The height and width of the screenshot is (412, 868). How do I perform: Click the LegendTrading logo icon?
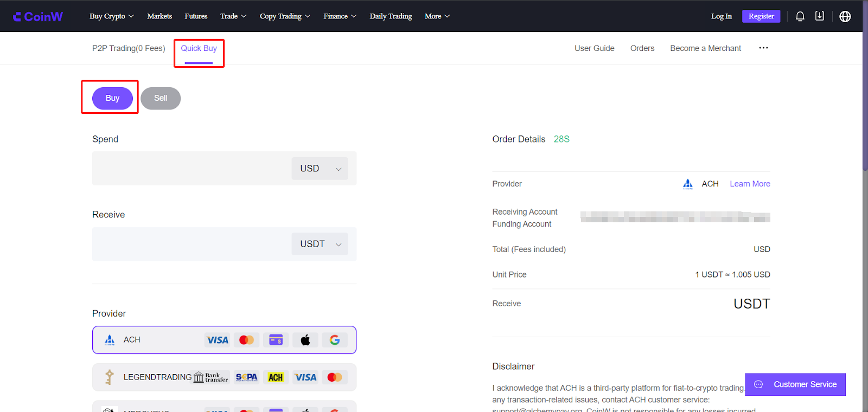click(110, 377)
